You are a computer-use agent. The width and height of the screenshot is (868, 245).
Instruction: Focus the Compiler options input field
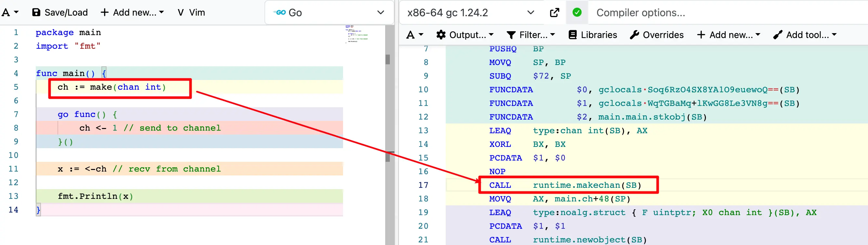[708, 12]
